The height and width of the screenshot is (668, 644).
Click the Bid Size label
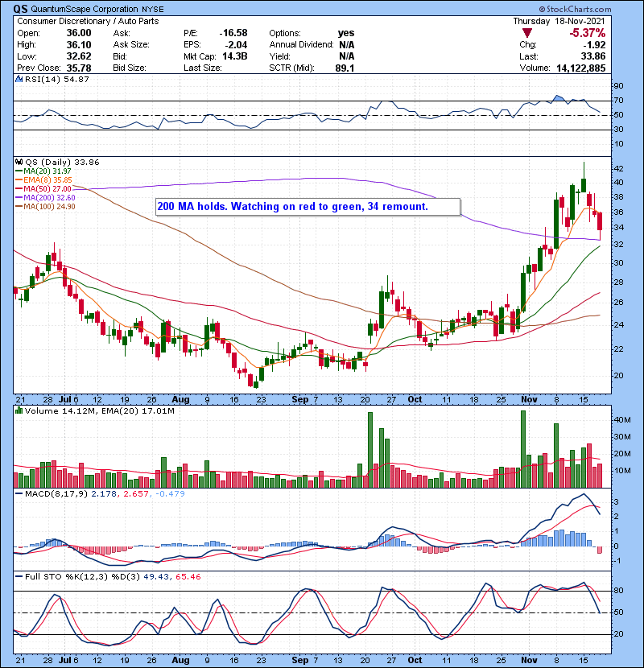point(130,68)
